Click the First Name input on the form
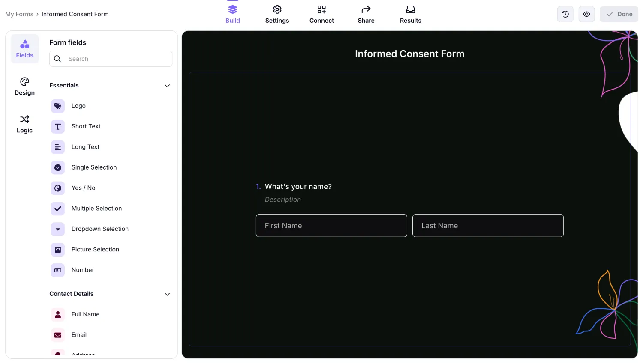This screenshot has height=364, width=643. tap(331, 225)
